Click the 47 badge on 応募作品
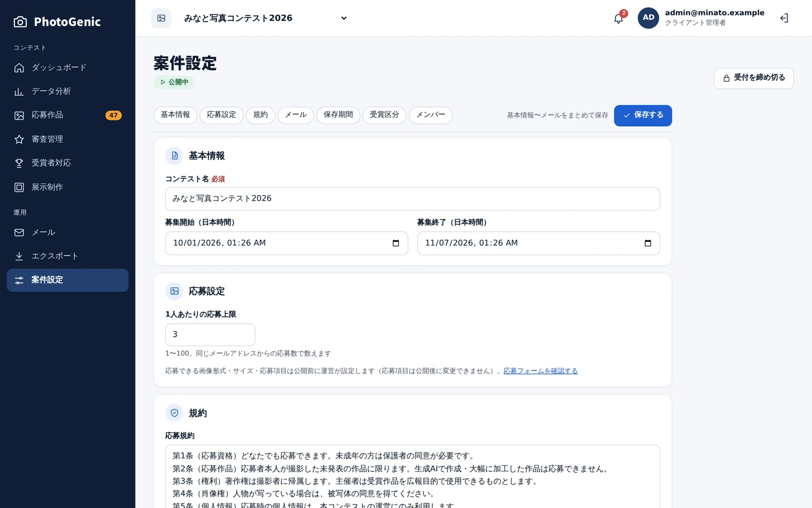The image size is (812, 508). (x=113, y=115)
